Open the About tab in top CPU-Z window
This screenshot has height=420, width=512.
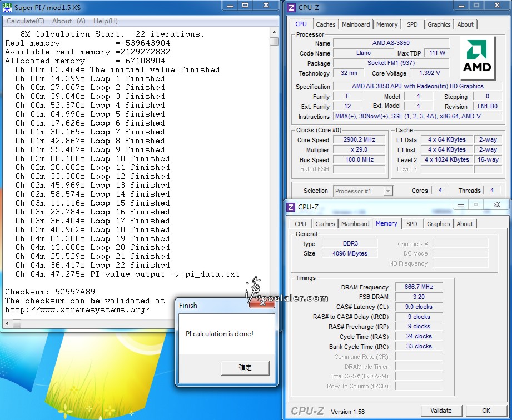(x=465, y=24)
